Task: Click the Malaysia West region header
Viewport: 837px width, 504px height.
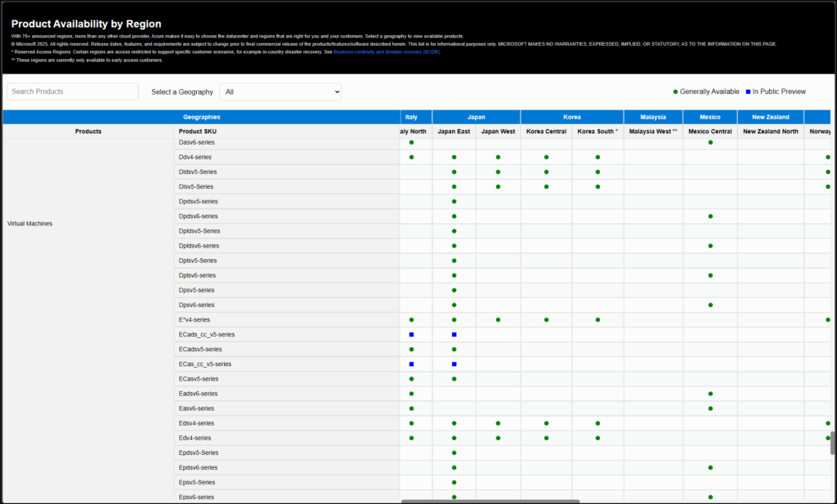Action: coord(653,132)
